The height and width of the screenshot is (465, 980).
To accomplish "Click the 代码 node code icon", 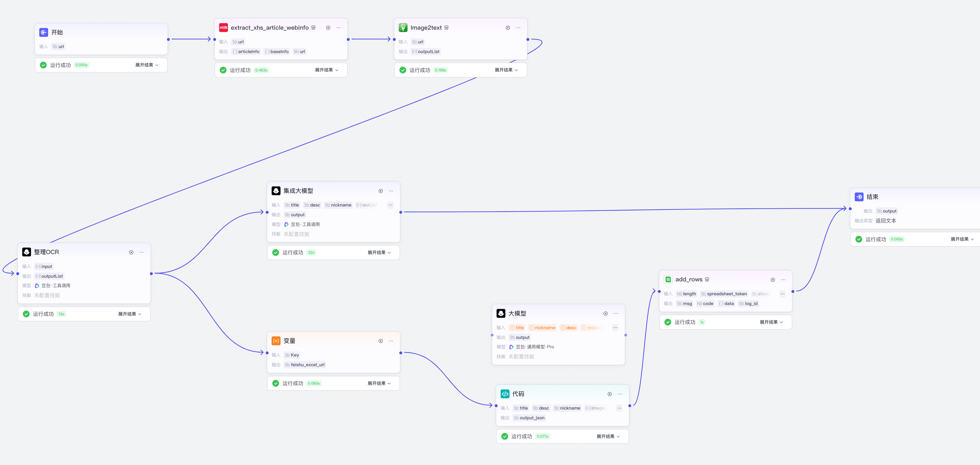I will [505, 394].
